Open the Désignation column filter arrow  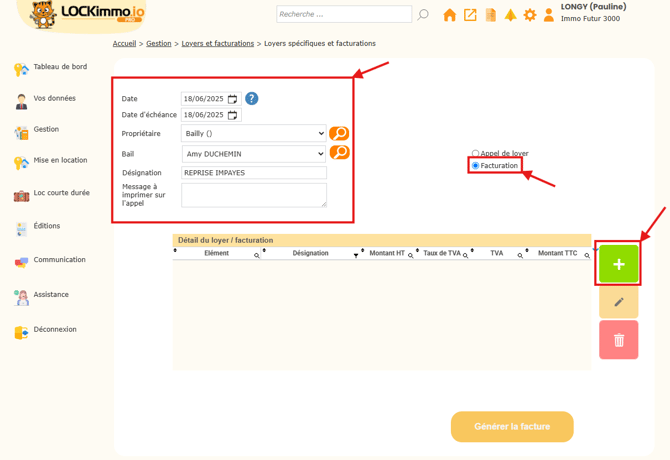(355, 255)
